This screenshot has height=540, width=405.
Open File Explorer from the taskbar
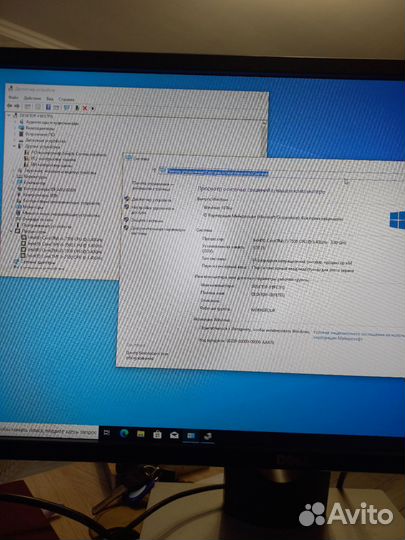(x=141, y=435)
